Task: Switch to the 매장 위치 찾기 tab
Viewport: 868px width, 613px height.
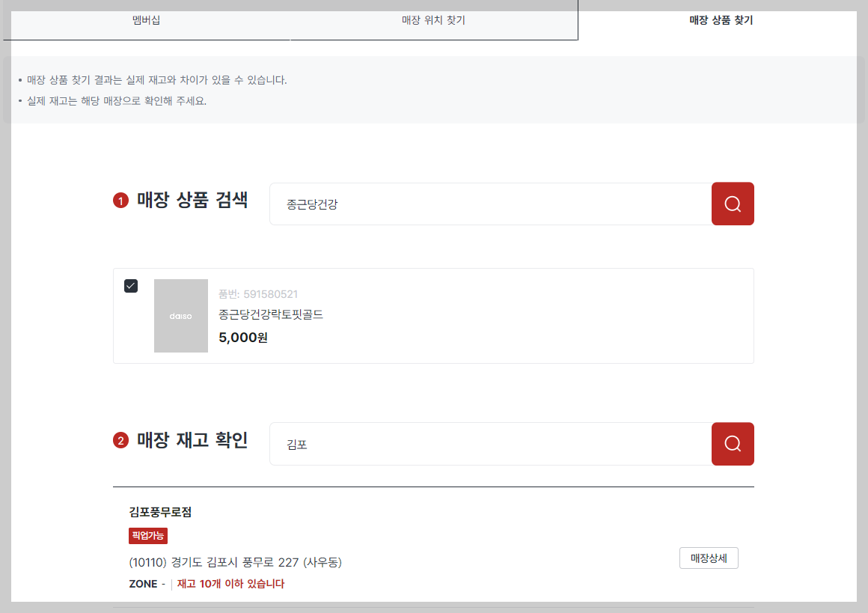Action: (x=433, y=20)
